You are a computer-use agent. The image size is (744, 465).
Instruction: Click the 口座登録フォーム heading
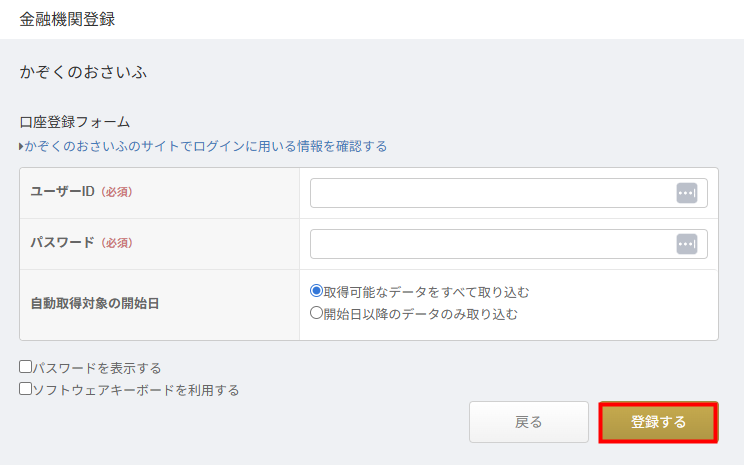(74, 122)
